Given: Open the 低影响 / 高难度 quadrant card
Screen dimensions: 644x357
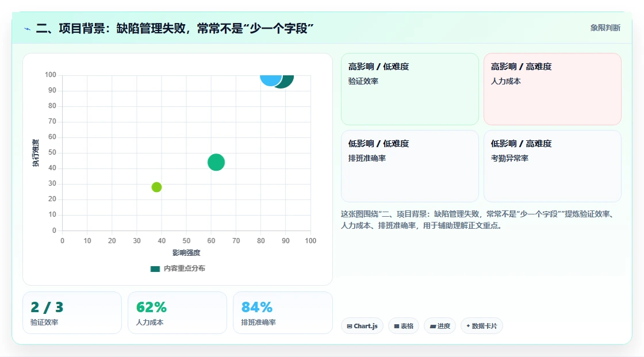Looking at the screenshot, I should pos(553,166).
